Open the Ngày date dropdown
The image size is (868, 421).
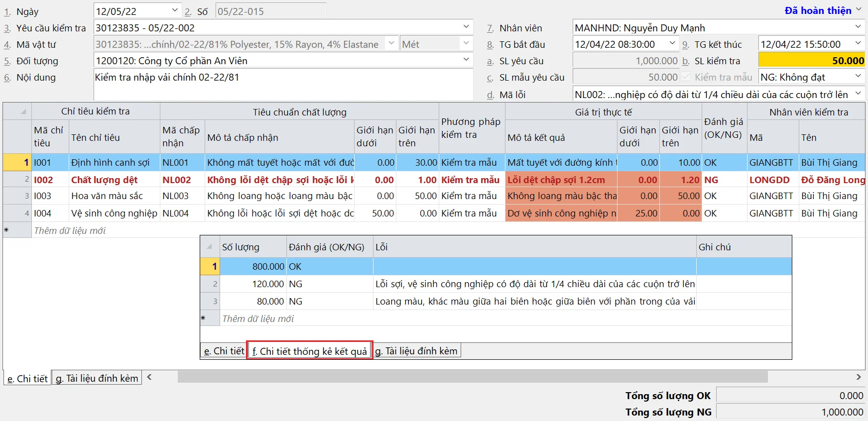(175, 10)
